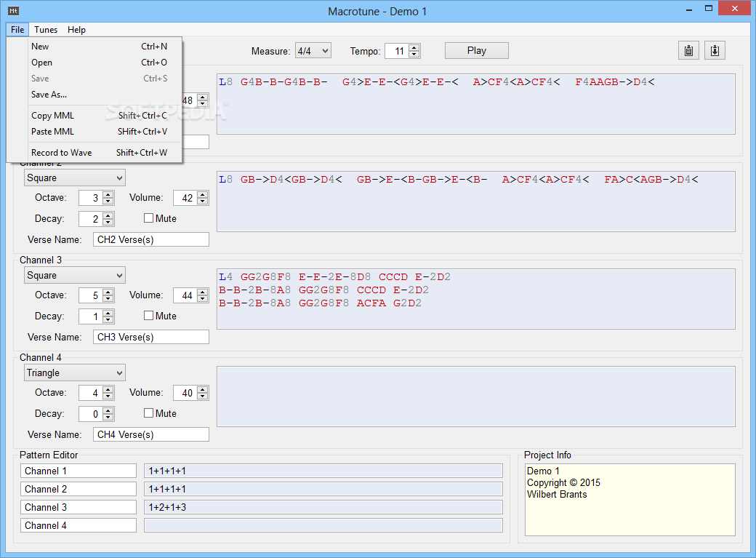Click Channel 3 Volume value field 44
This screenshot has width=756, height=558.
185,295
